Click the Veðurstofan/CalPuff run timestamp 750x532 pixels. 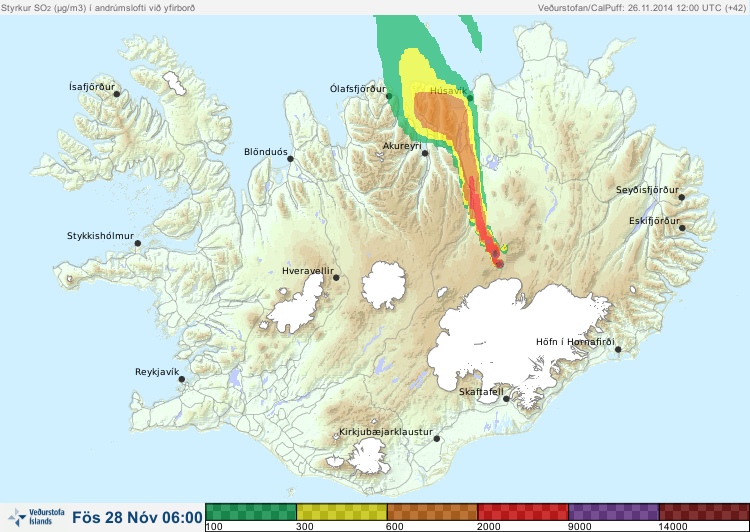(x=641, y=8)
